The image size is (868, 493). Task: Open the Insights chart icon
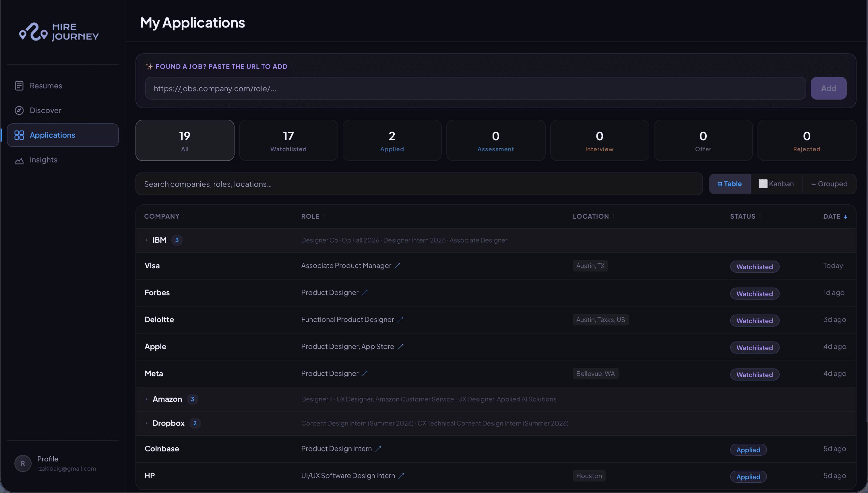19,160
